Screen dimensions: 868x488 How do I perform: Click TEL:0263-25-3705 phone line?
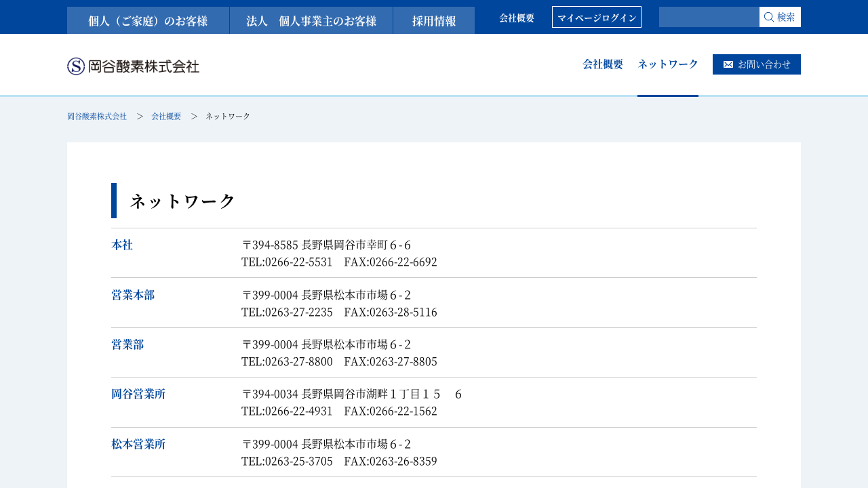click(x=339, y=461)
